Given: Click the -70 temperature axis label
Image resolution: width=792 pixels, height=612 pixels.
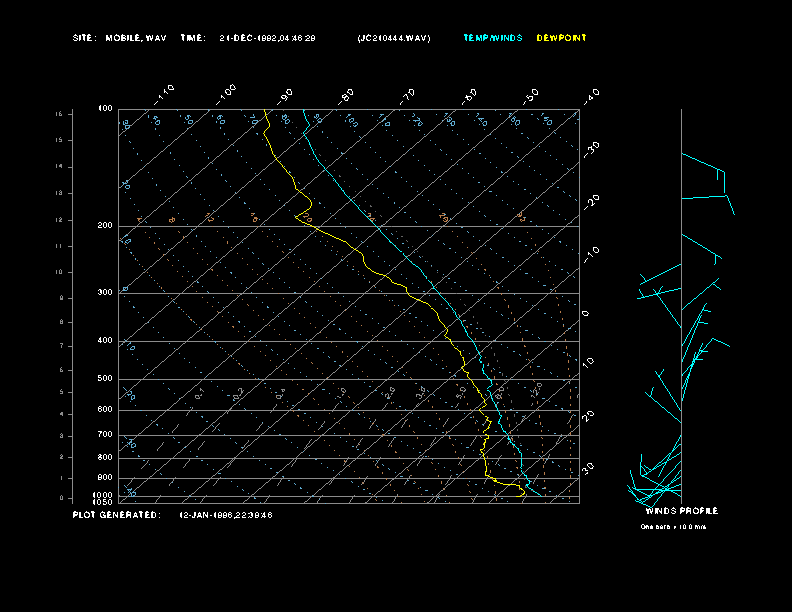Looking at the screenshot, I should pos(408,96).
